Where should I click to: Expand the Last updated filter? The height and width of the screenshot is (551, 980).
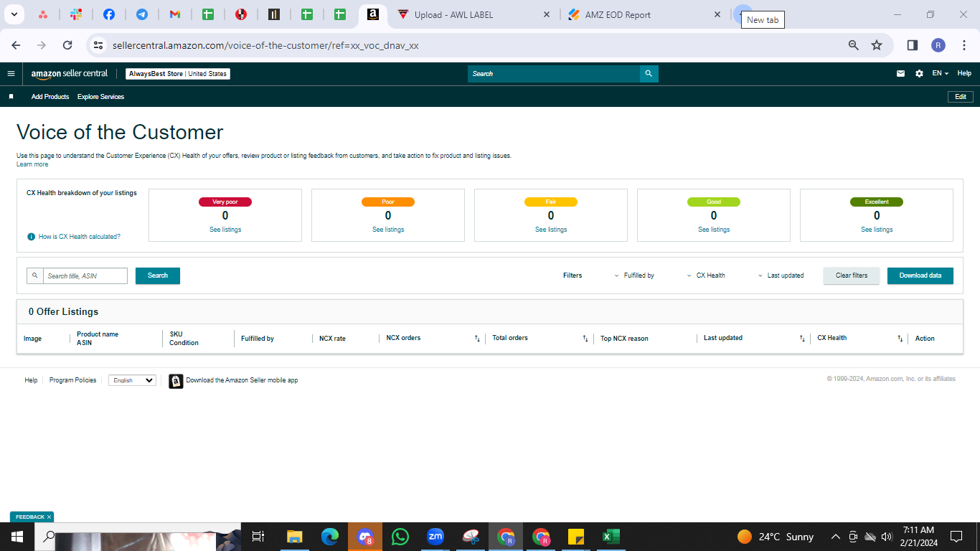click(781, 275)
